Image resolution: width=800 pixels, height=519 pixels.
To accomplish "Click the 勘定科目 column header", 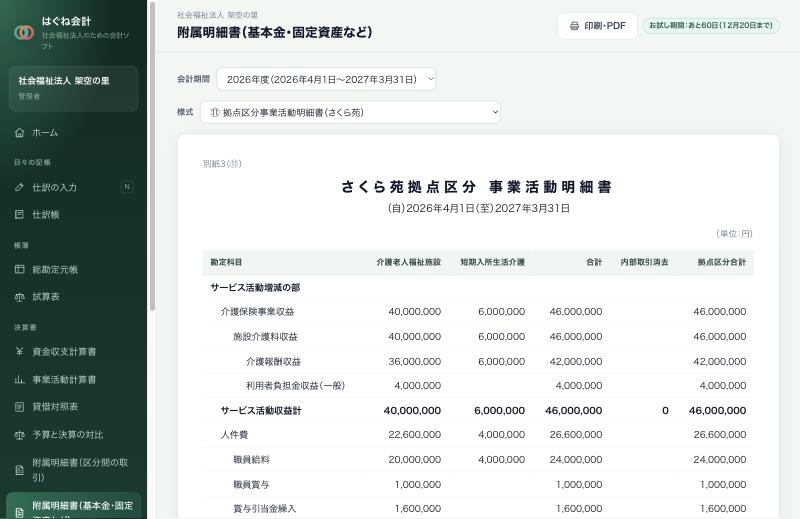I will pyautogui.click(x=226, y=262).
